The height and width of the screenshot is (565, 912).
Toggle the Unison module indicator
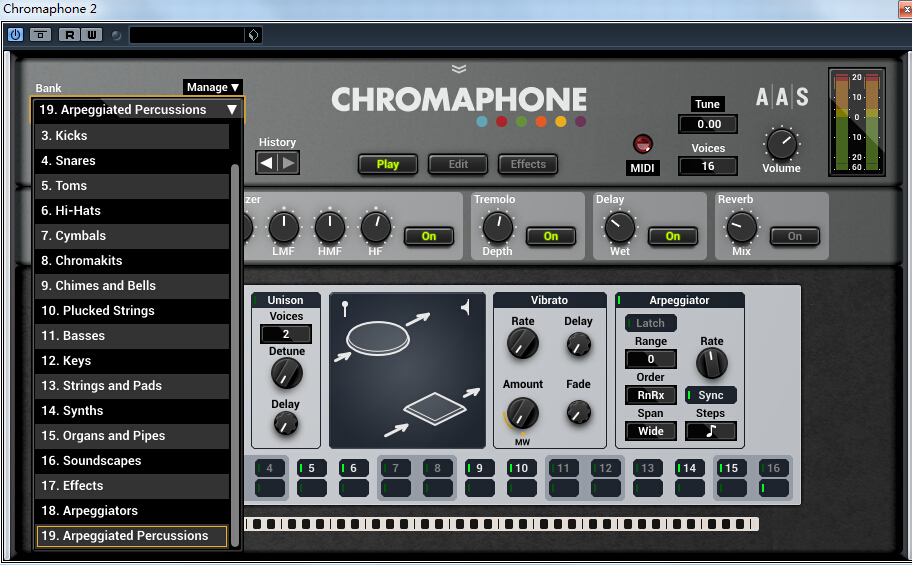(x=256, y=300)
